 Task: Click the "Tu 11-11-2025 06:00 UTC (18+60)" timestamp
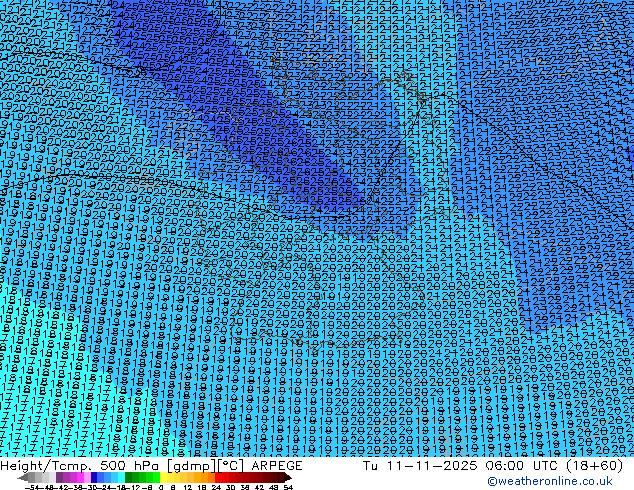click(x=493, y=466)
